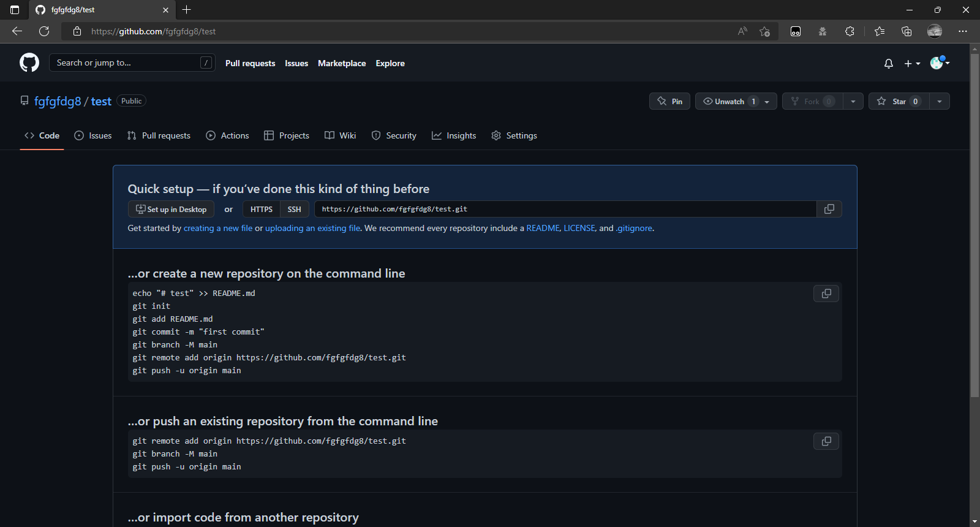Click the Fork button
Image resolution: width=980 pixels, height=527 pixels.
coord(813,101)
